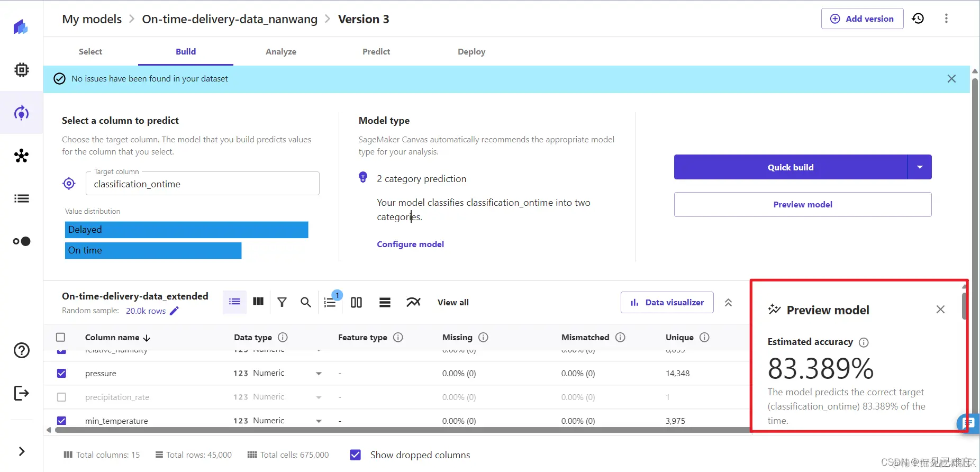Open the column search magnifier icon
This screenshot has height=472, width=980.
click(x=305, y=302)
